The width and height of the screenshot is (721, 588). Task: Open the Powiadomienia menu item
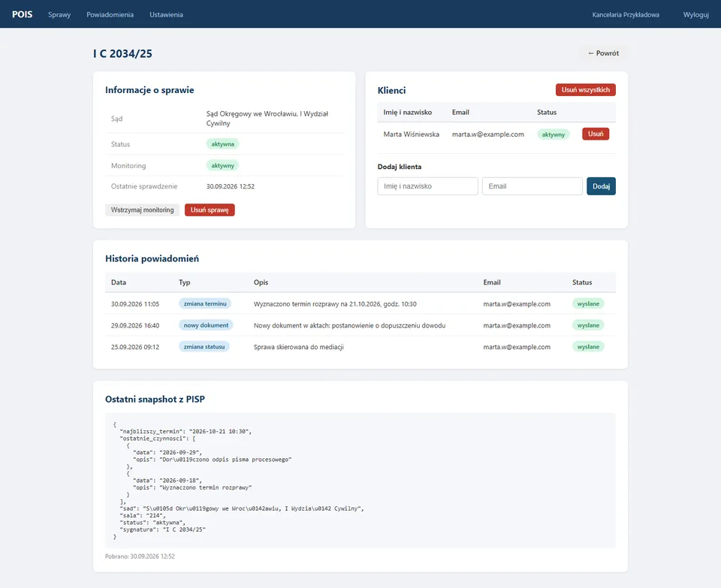[x=110, y=15]
